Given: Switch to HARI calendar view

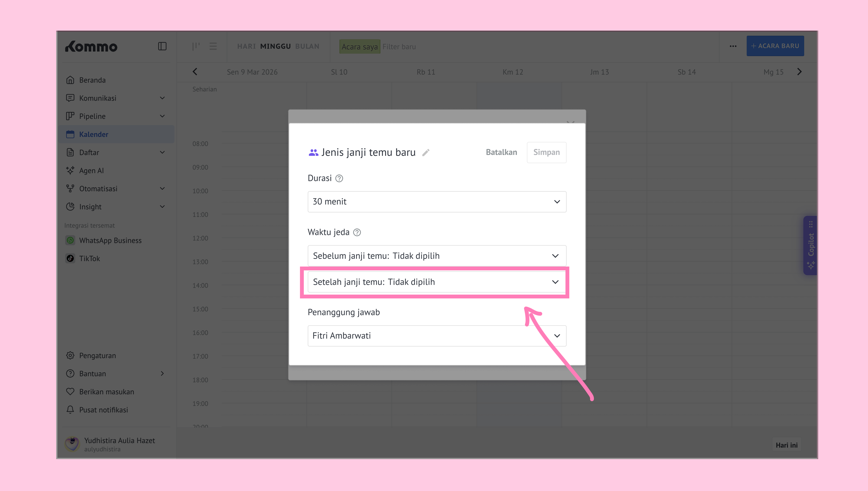Looking at the screenshot, I should (246, 46).
